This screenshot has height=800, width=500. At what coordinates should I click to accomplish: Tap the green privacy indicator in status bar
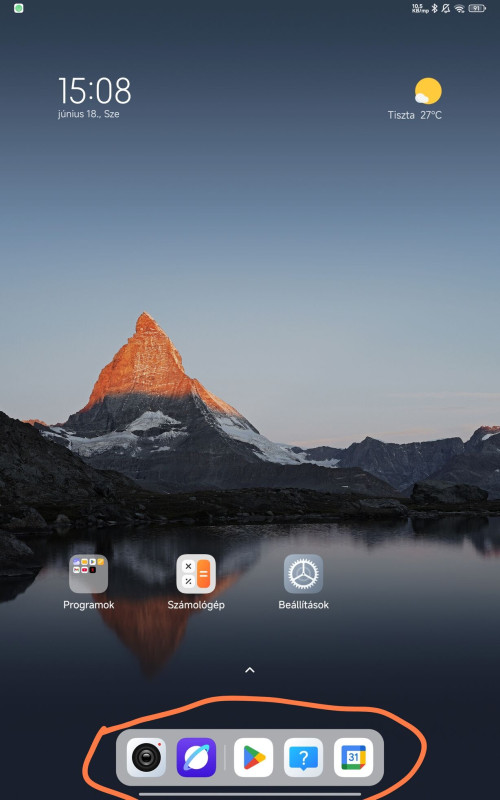point(19,8)
